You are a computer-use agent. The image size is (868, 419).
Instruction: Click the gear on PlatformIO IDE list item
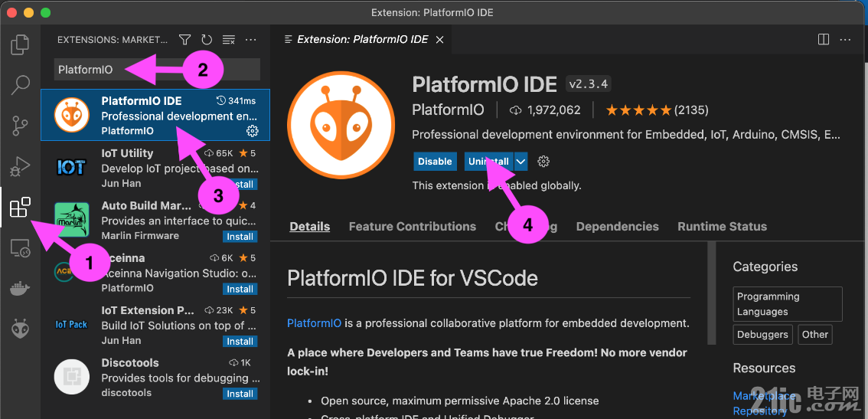253,131
